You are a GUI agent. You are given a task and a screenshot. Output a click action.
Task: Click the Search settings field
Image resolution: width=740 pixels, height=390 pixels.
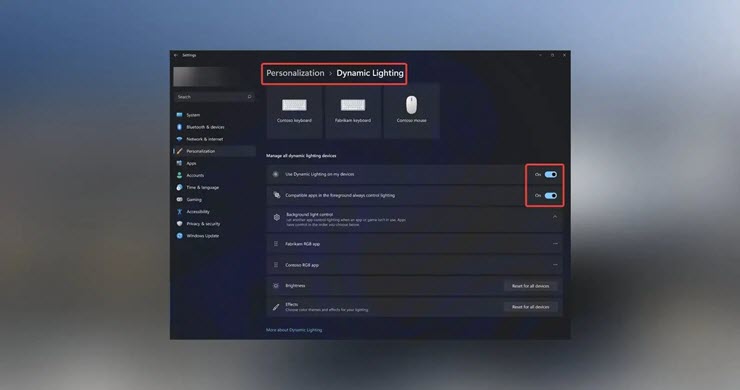pos(215,97)
